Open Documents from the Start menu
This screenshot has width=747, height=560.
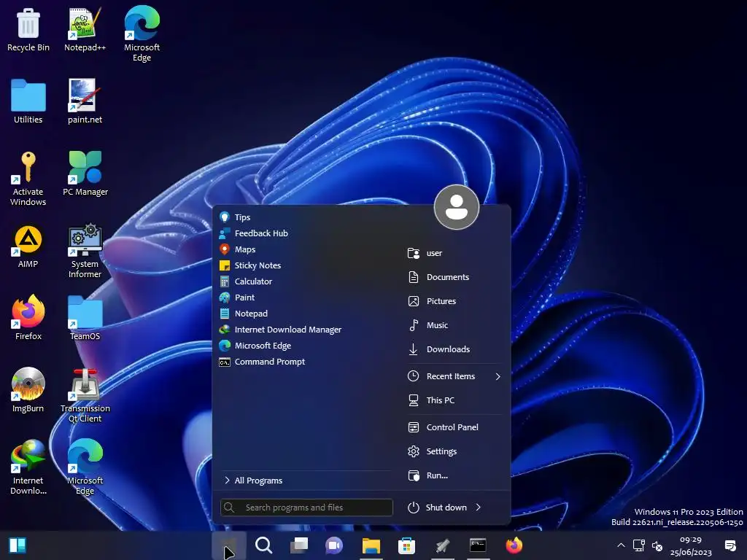(455, 277)
